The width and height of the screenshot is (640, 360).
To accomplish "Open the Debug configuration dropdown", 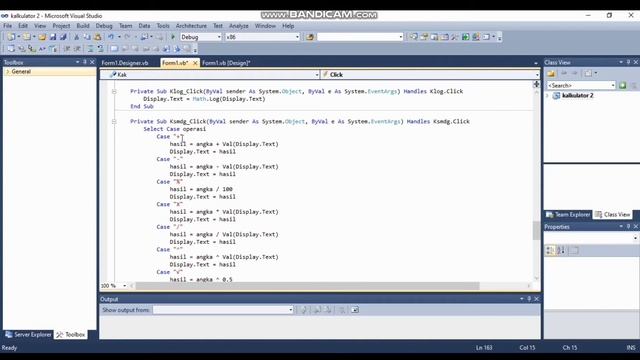I will click(219, 37).
